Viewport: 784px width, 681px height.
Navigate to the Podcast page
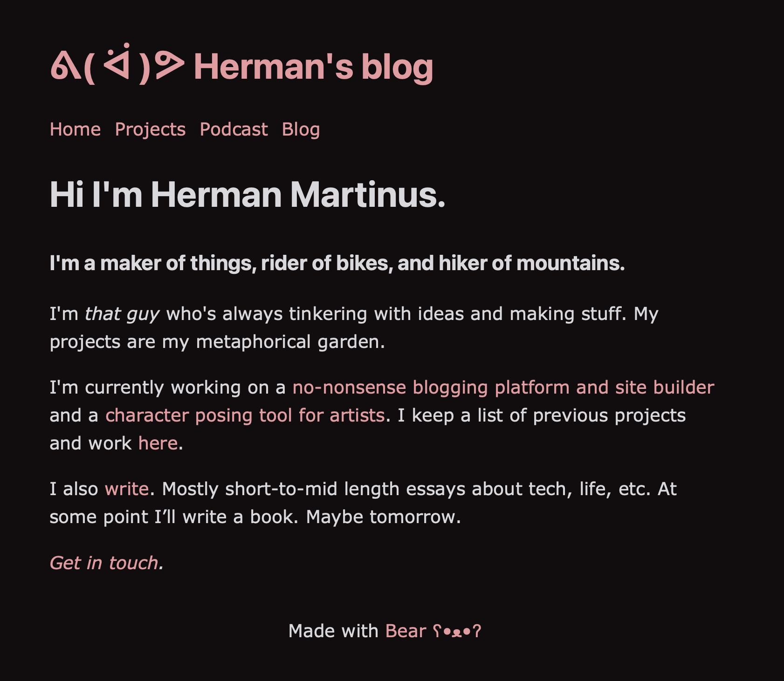234,129
